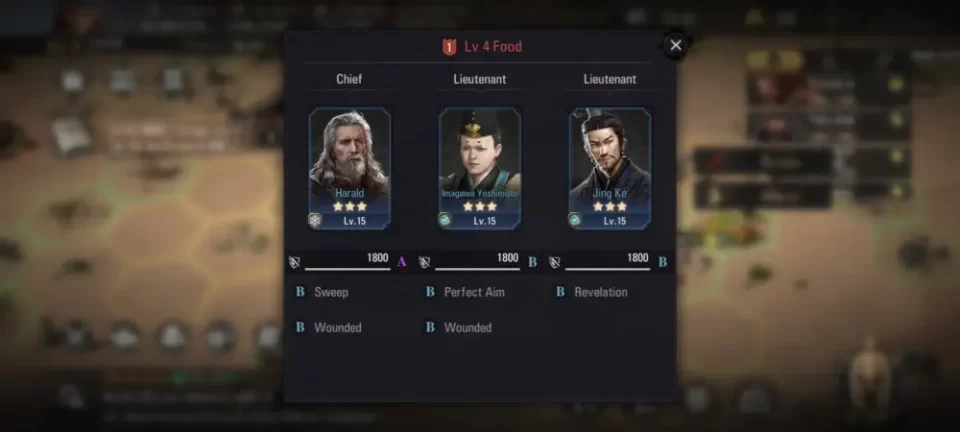The width and height of the screenshot is (960, 432).
Task: Tap the troop icon beside Inagawa's 1800 count
Action: pos(424,262)
